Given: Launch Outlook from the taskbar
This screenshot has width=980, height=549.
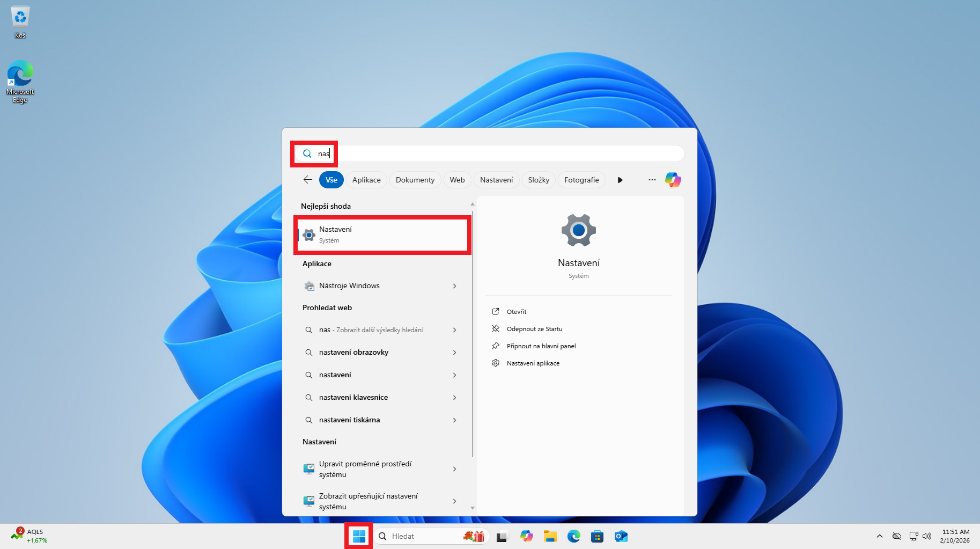Looking at the screenshot, I should pos(621,536).
